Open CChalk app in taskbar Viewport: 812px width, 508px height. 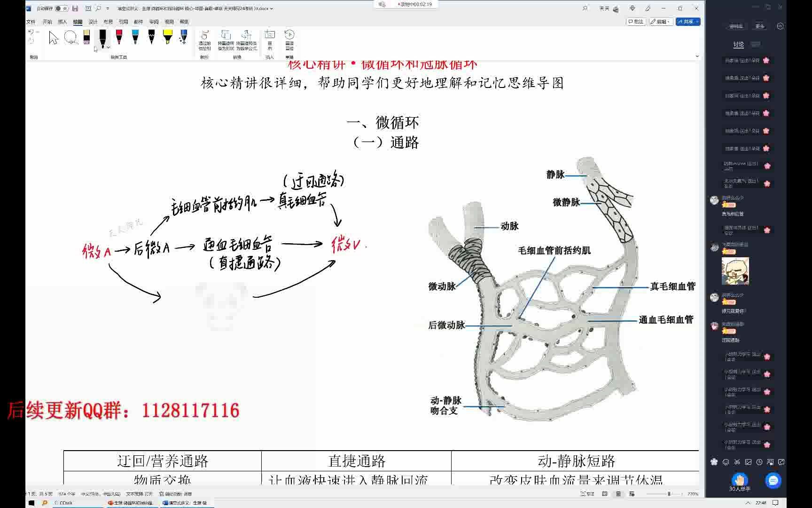78,503
